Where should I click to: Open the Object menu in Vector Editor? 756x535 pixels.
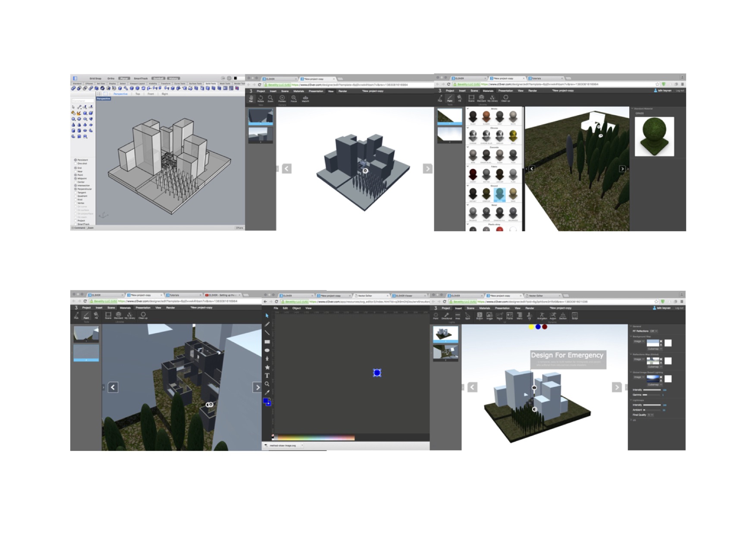click(x=296, y=308)
